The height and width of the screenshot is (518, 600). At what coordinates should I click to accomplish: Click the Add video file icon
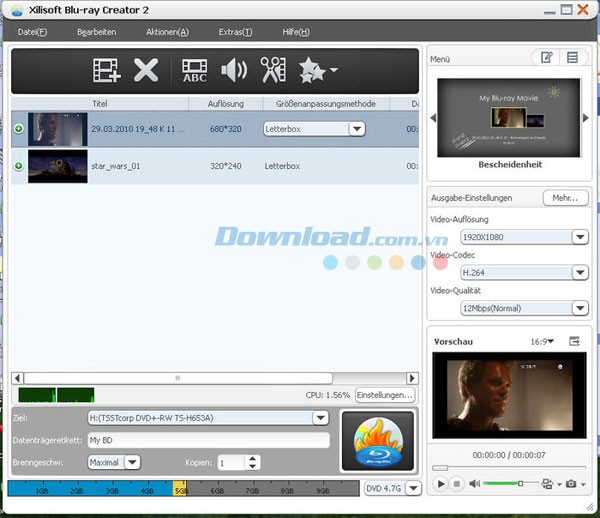point(107,70)
